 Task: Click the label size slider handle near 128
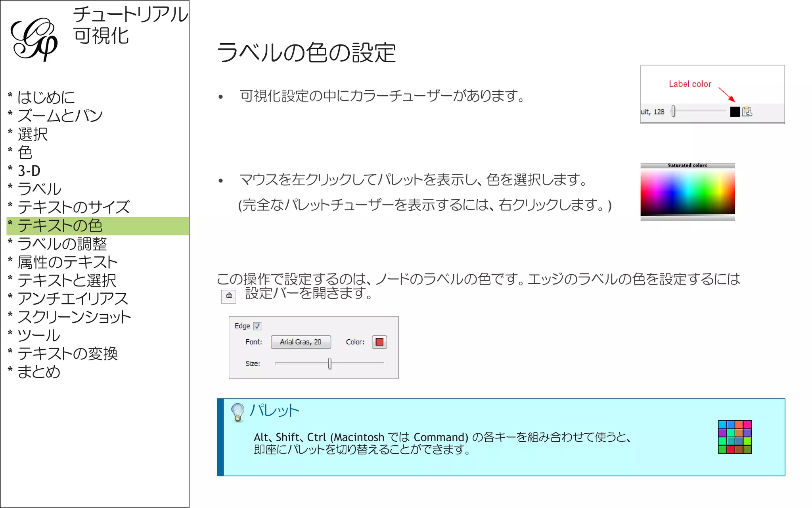click(x=673, y=112)
